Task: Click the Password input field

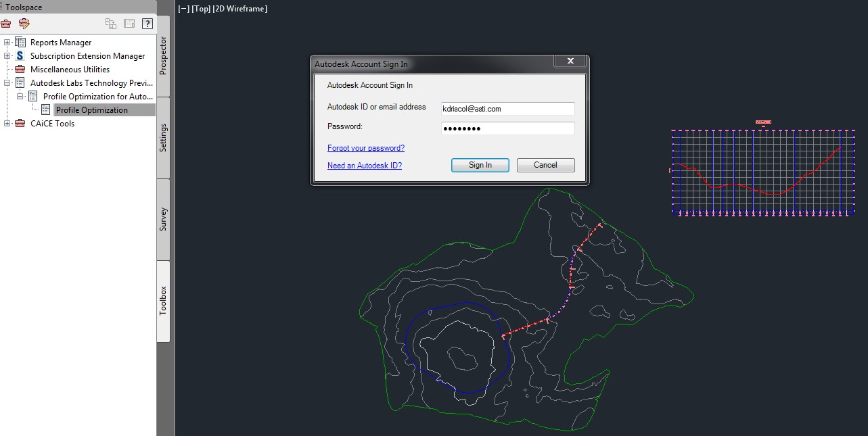Action: [x=507, y=128]
